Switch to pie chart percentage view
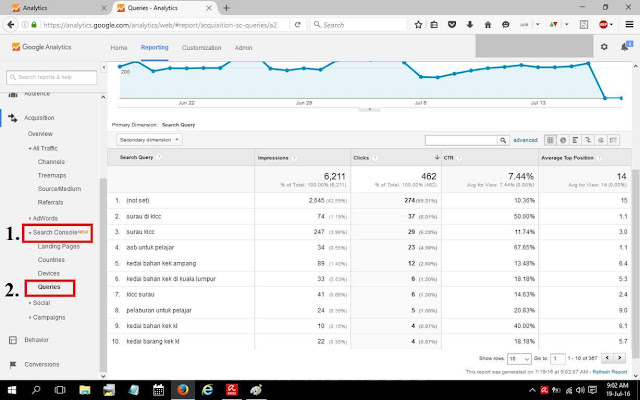This screenshot has height=400, width=640. point(563,140)
